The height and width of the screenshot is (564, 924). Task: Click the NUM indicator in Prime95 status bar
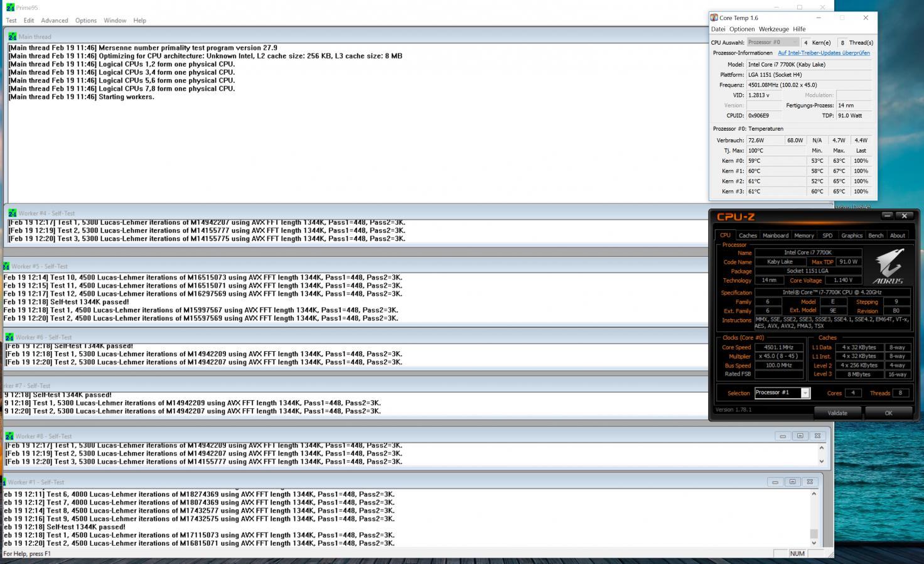pos(797,553)
